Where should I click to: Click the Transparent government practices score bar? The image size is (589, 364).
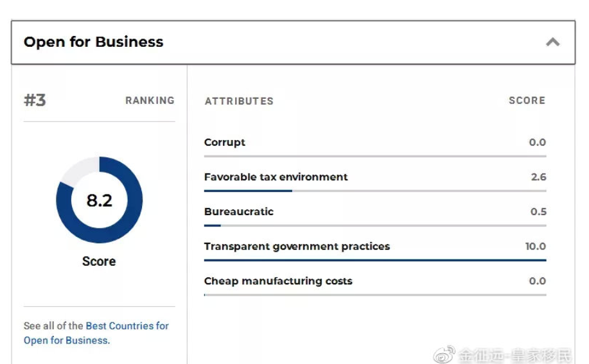pyautogui.click(x=375, y=260)
